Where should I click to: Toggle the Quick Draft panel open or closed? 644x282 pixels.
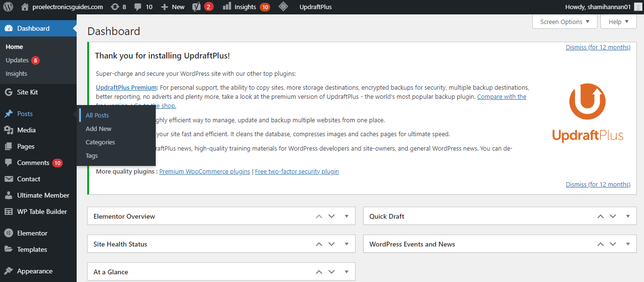point(628,216)
